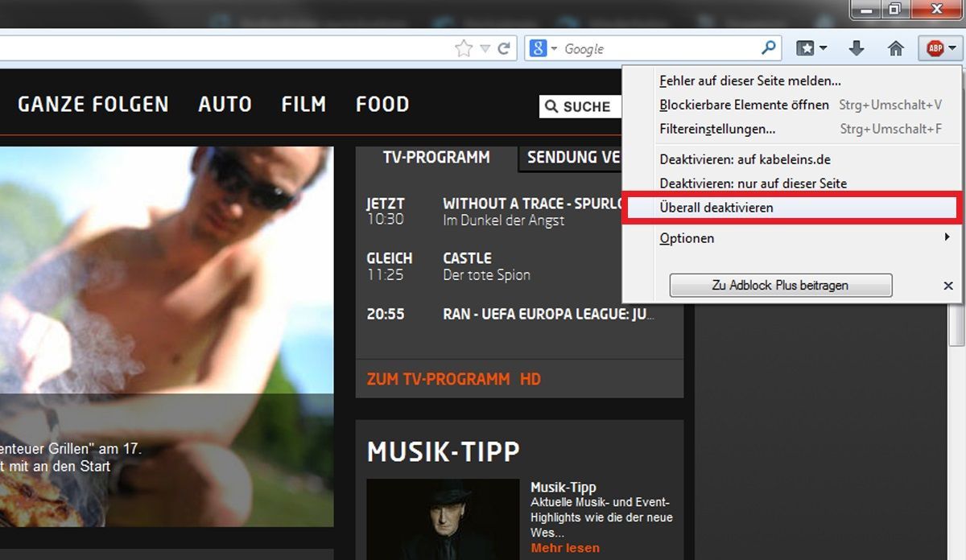
Task: Open the URL bar history dropdown arrow
Action: click(485, 49)
